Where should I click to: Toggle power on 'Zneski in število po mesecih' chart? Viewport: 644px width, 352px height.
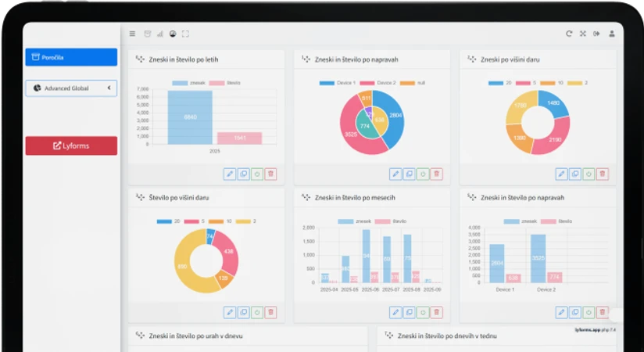pyautogui.click(x=422, y=312)
